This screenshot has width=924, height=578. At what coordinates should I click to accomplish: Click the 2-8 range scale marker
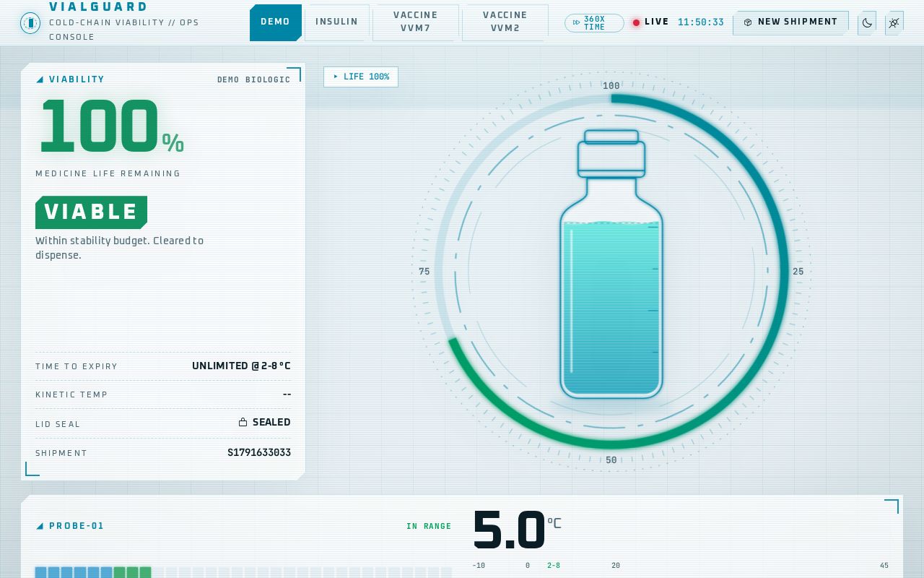(554, 566)
